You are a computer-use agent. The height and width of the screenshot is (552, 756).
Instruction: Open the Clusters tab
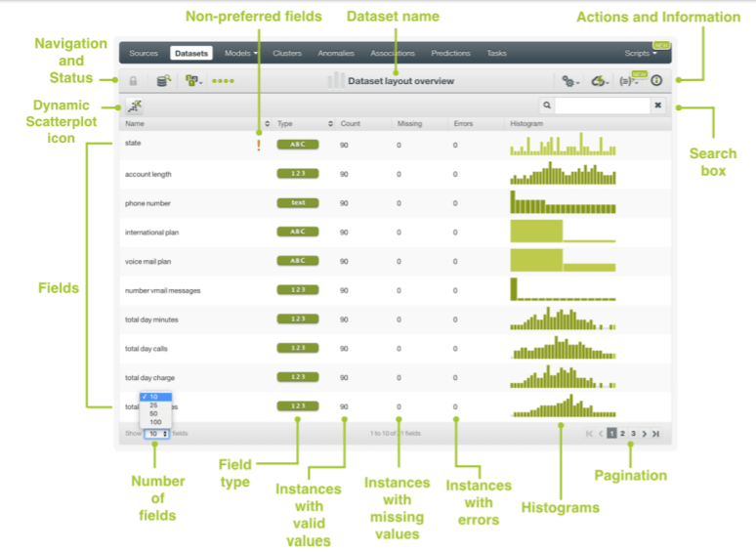click(287, 53)
